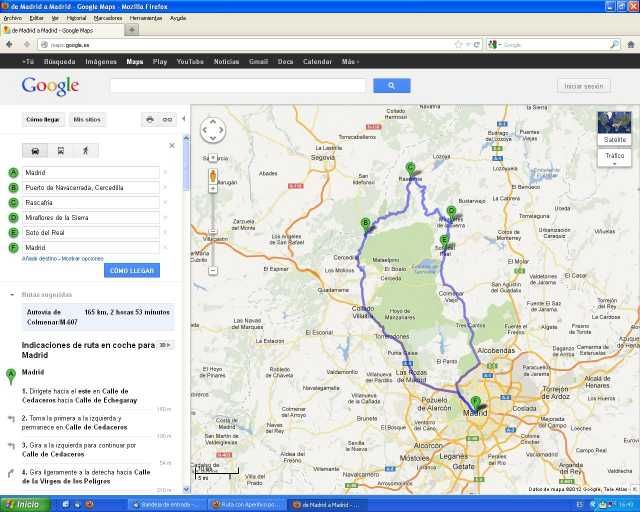Open the Marcadores menu in Firefox

[108, 18]
